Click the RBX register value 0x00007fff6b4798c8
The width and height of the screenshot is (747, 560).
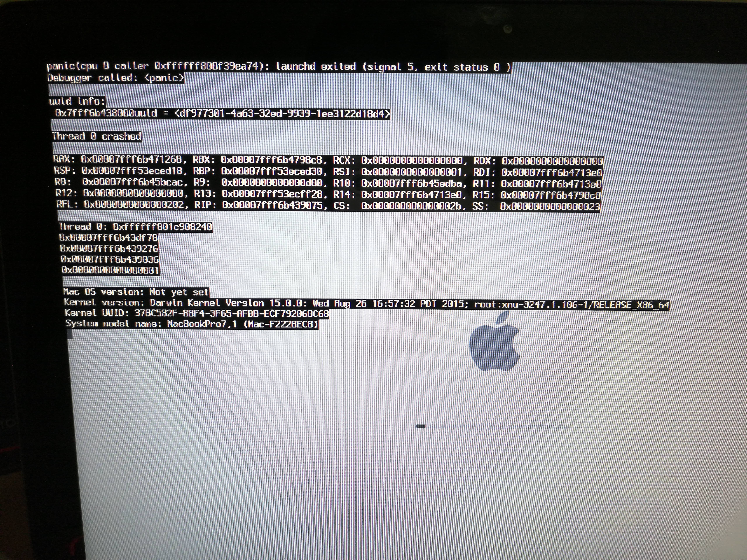click(x=272, y=160)
